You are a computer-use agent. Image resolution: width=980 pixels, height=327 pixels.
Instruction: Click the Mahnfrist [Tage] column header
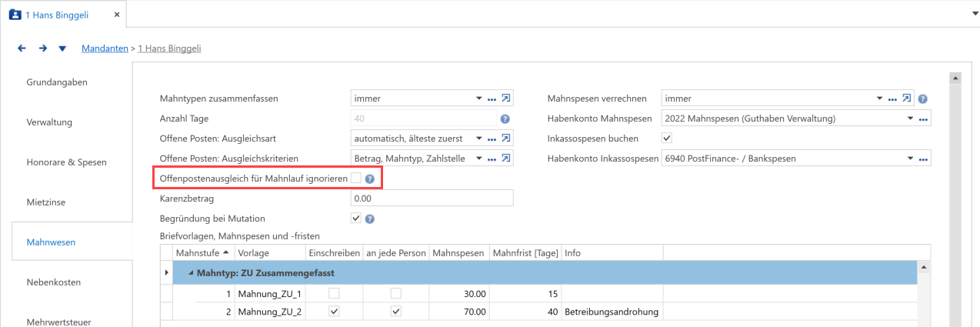tap(525, 252)
